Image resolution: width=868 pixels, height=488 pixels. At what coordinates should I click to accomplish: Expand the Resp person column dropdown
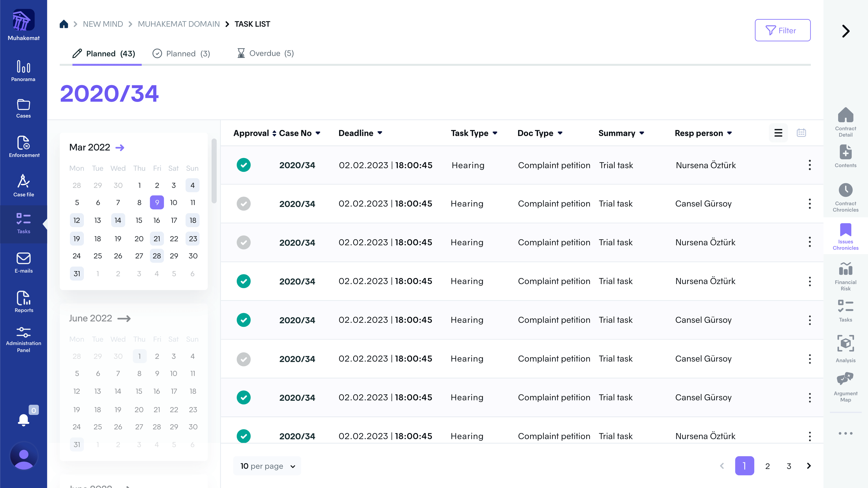[x=729, y=133]
